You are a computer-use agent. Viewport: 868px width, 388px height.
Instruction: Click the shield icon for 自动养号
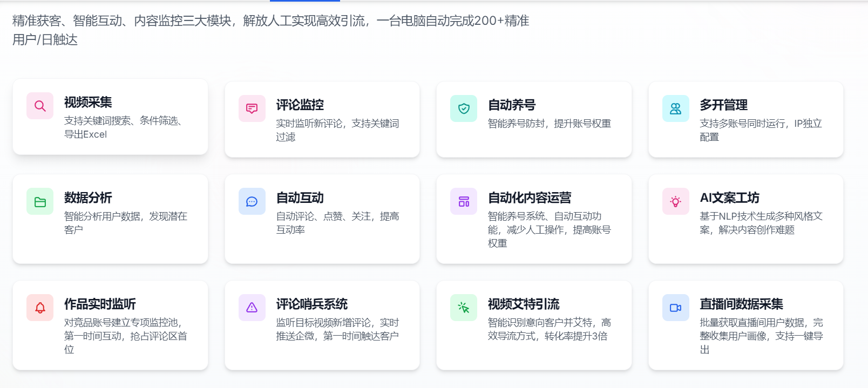[464, 108]
